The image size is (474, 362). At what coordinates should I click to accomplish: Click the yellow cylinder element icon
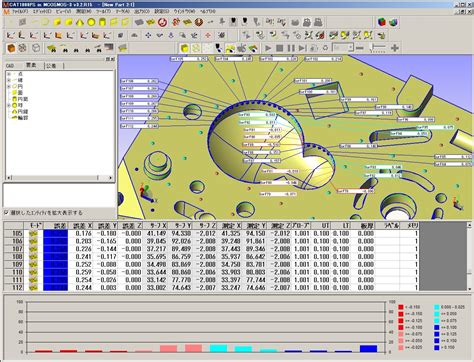103,22
